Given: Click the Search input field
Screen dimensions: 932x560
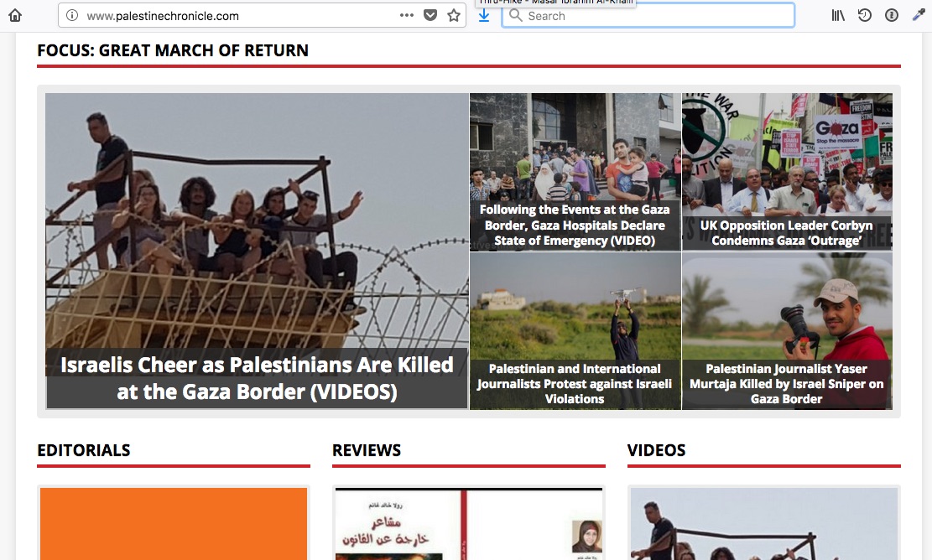Looking at the screenshot, I should [648, 15].
